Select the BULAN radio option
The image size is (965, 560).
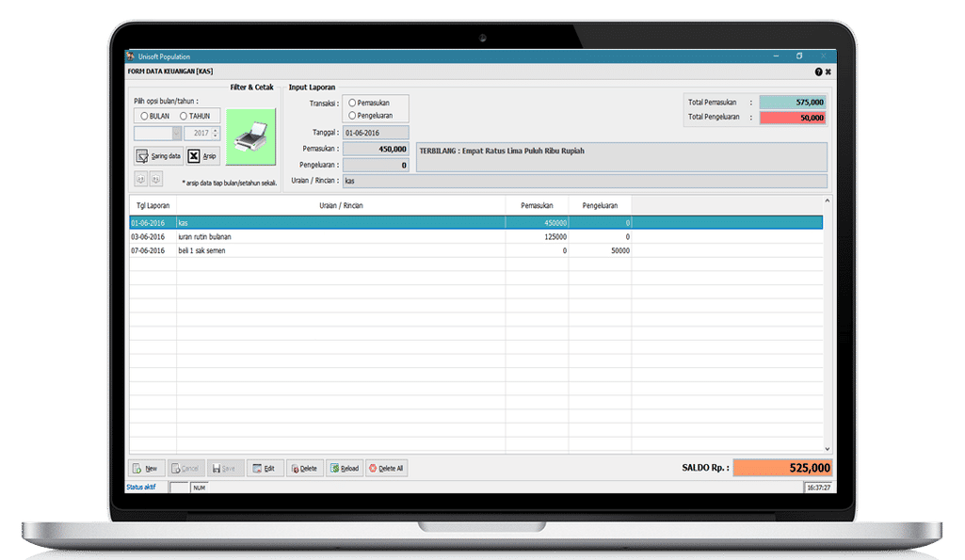(x=144, y=116)
